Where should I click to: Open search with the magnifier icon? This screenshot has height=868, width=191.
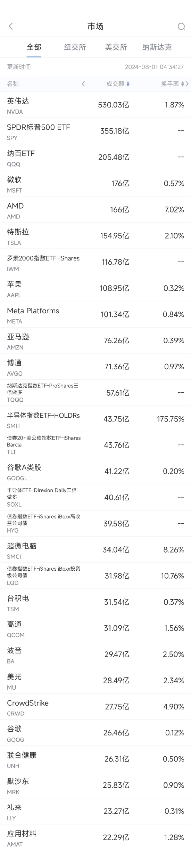(181, 26)
